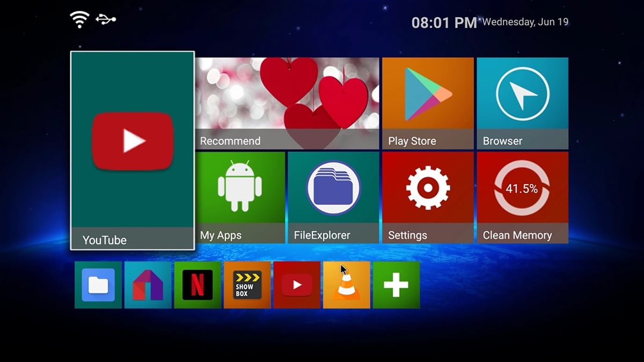Image resolution: width=644 pixels, height=362 pixels.
Task: Open the Recommend hearts tile
Action: pos(287,103)
